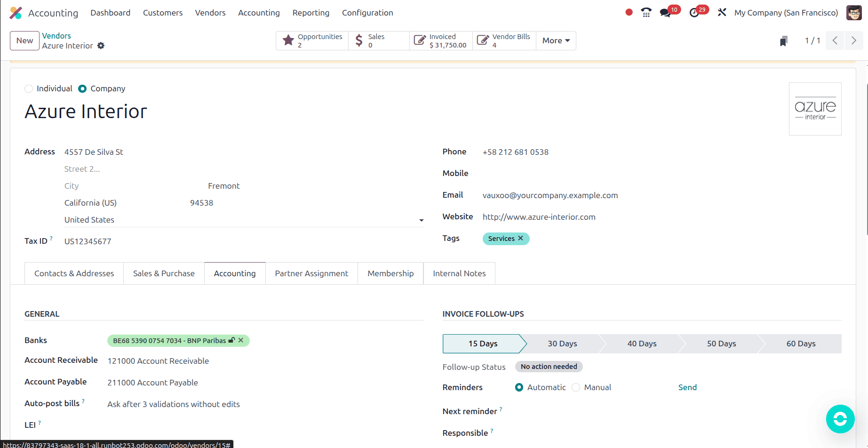Select the 60 Days follow-up stage
The height and width of the screenshot is (448, 868).
coord(801,344)
